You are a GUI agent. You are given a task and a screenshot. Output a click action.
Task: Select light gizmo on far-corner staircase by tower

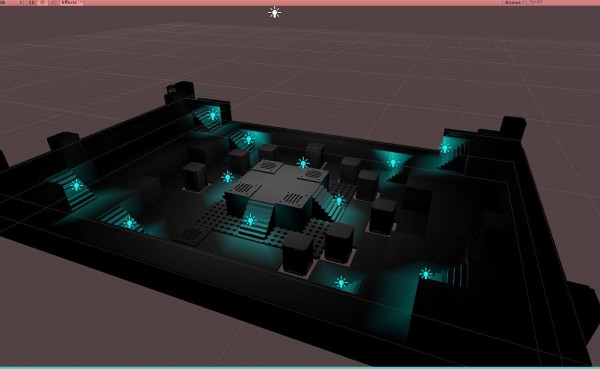click(x=213, y=115)
